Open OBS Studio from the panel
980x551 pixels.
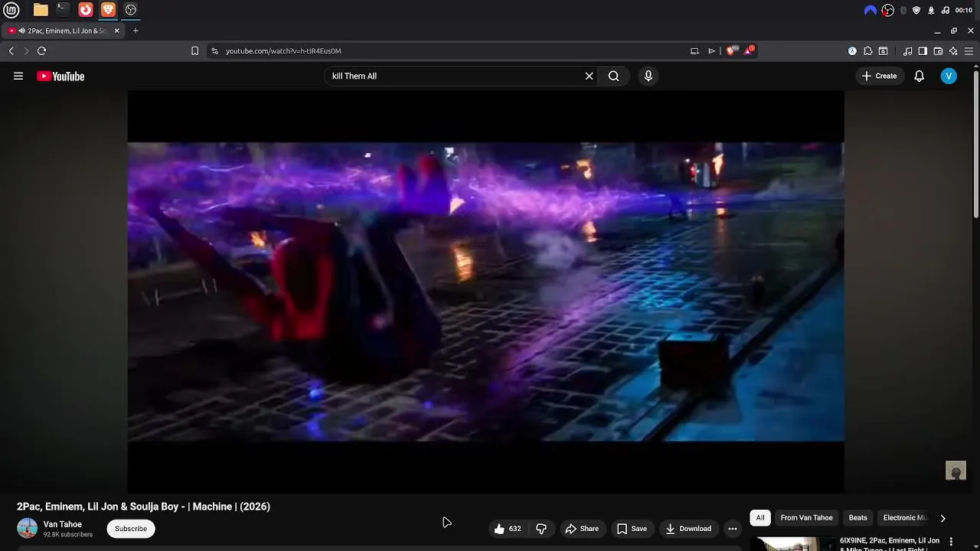pyautogui.click(x=131, y=10)
